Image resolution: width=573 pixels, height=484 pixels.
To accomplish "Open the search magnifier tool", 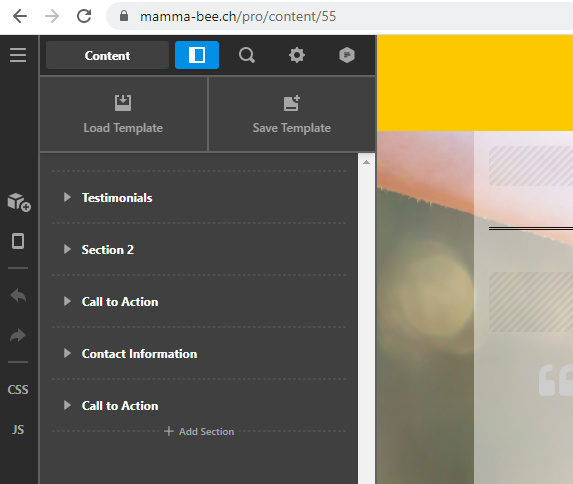I will click(247, 55).
